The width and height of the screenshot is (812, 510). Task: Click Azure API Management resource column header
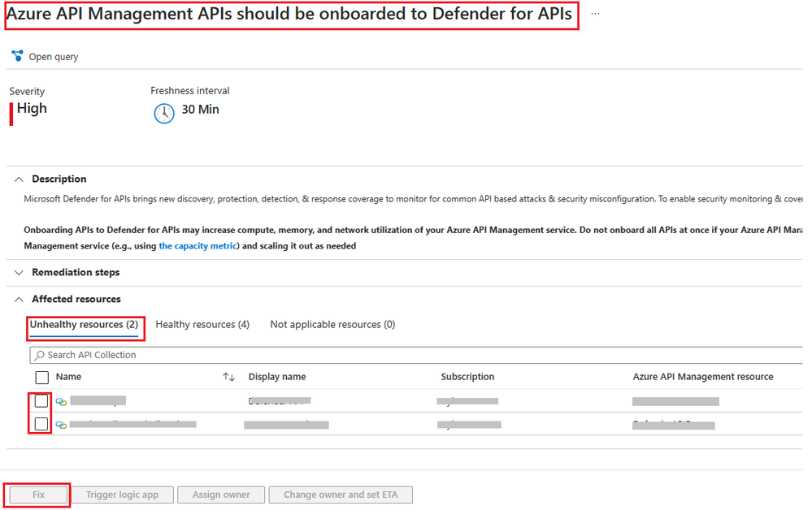coord(703,377)
